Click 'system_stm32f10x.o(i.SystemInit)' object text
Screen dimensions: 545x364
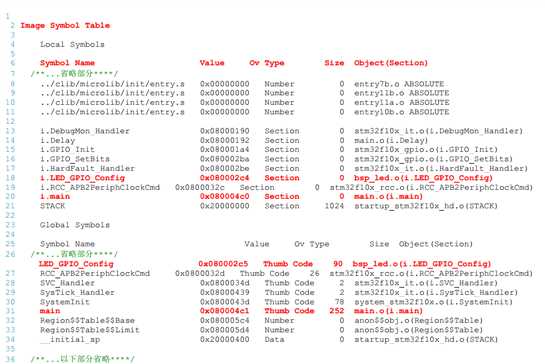433,302
